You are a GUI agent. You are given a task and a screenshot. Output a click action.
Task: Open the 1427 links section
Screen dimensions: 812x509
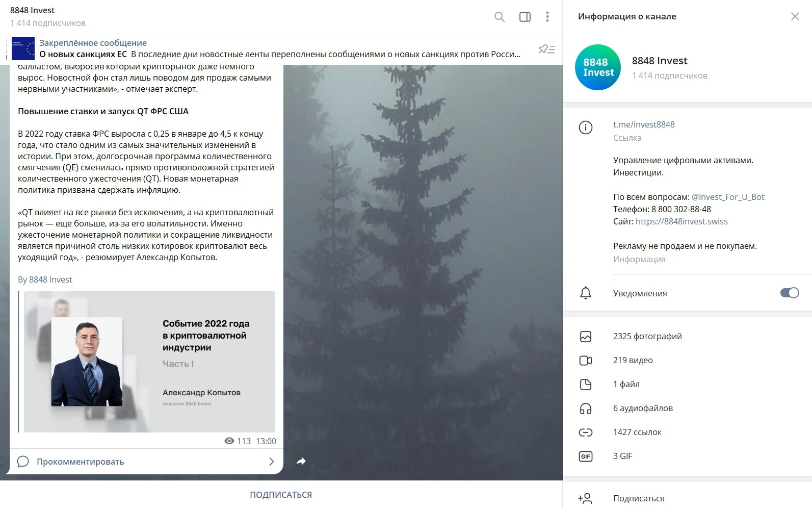tap(687, 432)
